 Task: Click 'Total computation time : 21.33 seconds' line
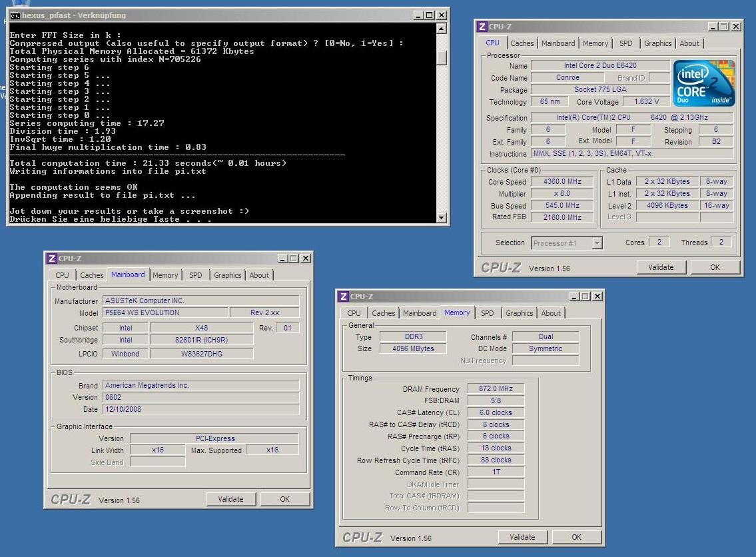coord(148,163)
